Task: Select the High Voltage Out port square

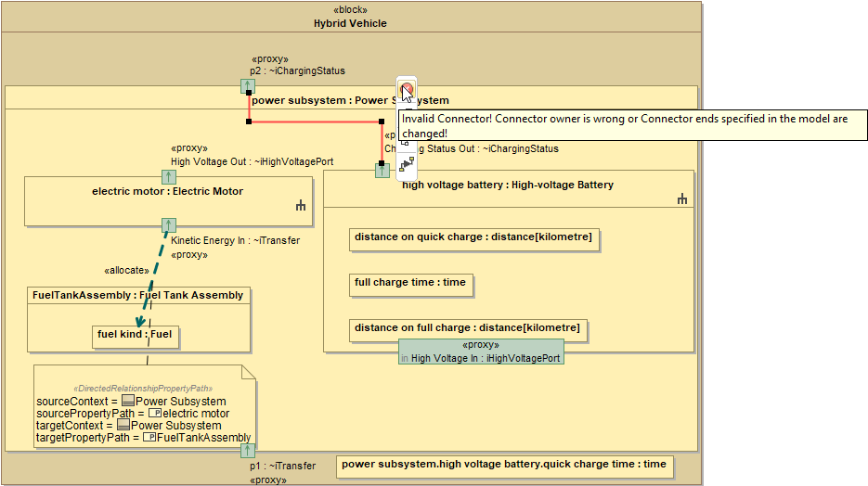Action: click(168, 176)
